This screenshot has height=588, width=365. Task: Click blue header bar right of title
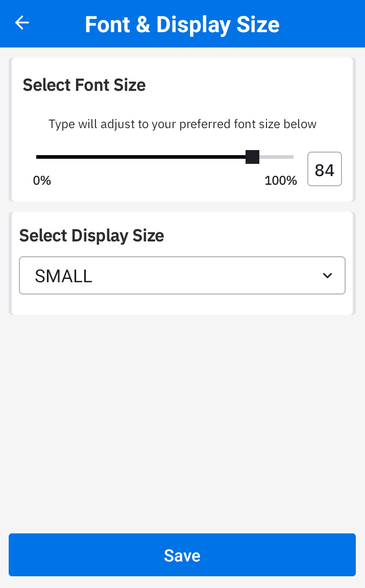[x=323, y=23]
